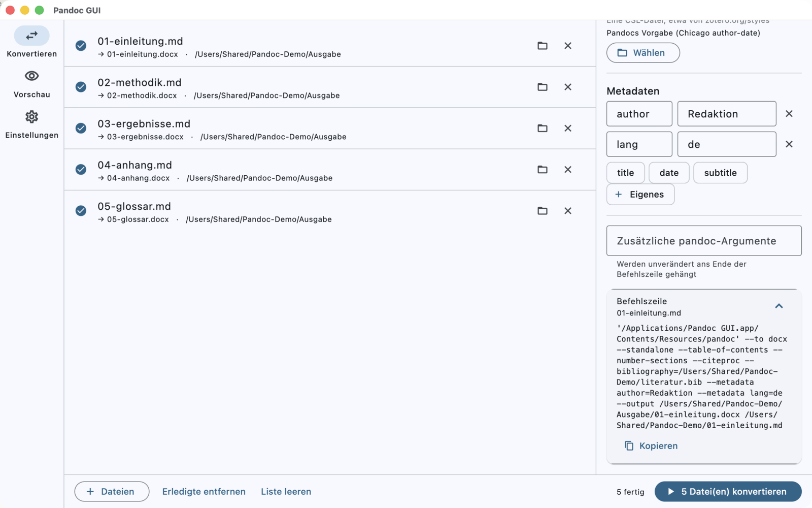Open output folder for 05-glossar.md
This screenshot has height=508, width=812.
pyautogui.click(x=543, y=210)
